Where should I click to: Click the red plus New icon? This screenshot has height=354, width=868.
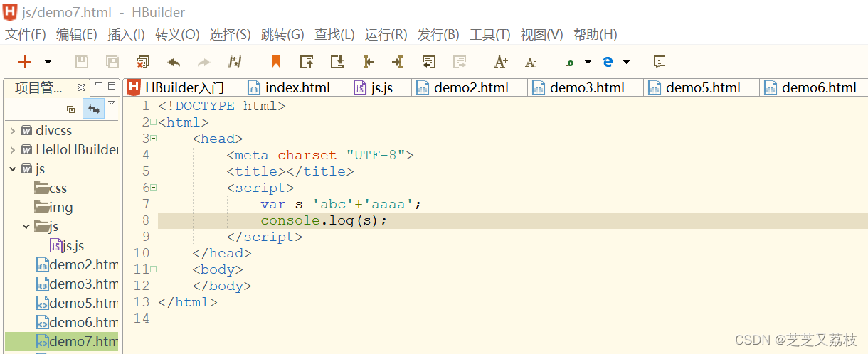click(25, 62)
